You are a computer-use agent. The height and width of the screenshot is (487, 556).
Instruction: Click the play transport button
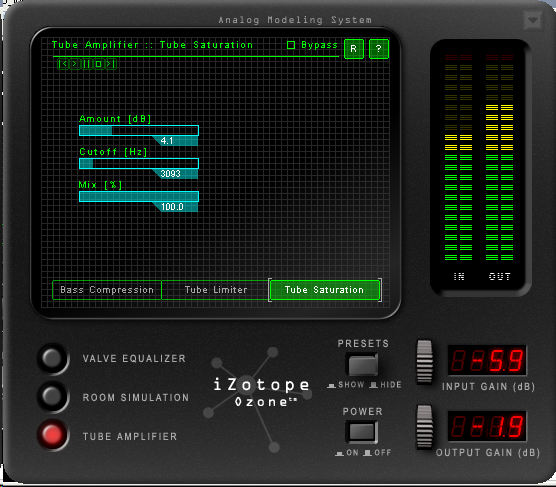[x=74, y=64]
